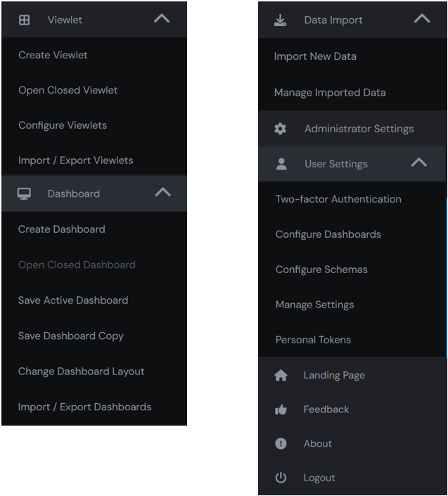Viewport: 448px width, 496px height.
Task: Open Manage Imported Data
Action: 330,93
